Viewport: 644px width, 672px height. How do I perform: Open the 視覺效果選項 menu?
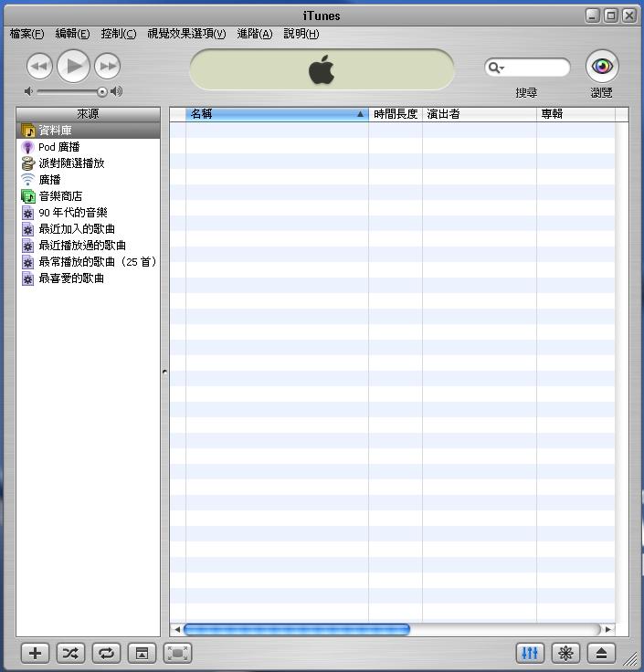point(186,34)
